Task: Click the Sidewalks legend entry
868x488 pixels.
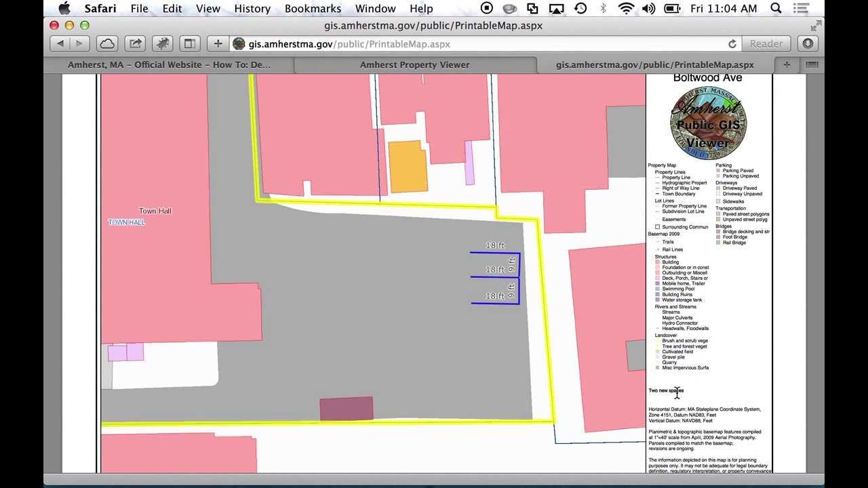Action: 733,201
